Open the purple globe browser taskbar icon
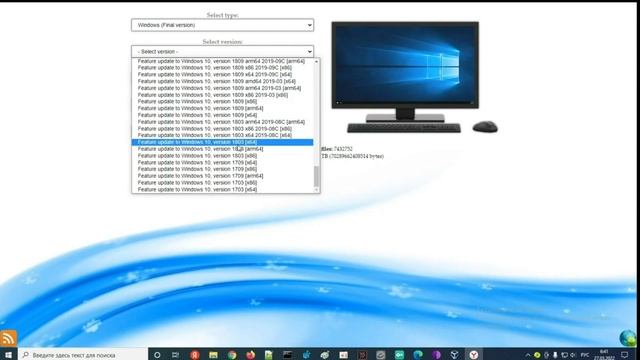The image size is (640, 360). (436, 355)
